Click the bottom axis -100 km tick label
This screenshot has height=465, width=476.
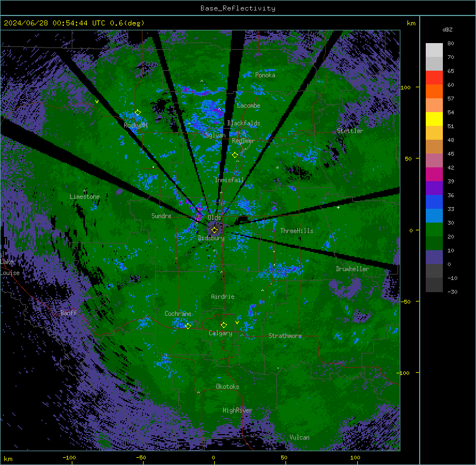[69, 458]
